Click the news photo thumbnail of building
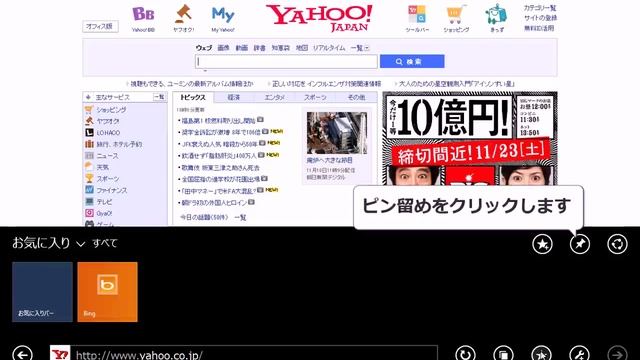This screenshot has height=360, width=640. tap(337, 133)
